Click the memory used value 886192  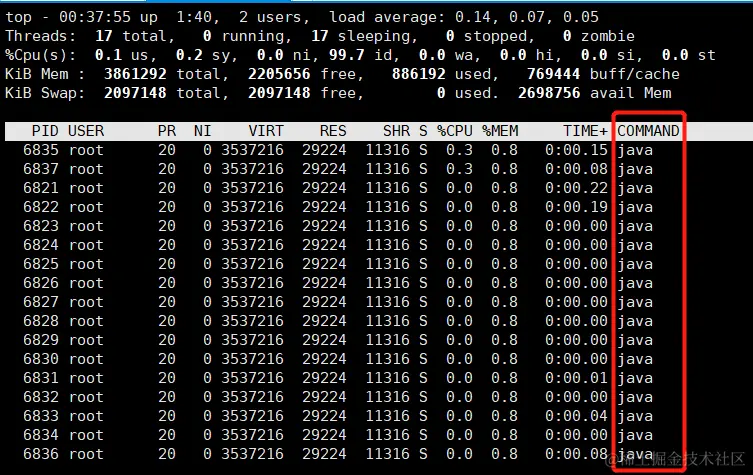(419, 74)
